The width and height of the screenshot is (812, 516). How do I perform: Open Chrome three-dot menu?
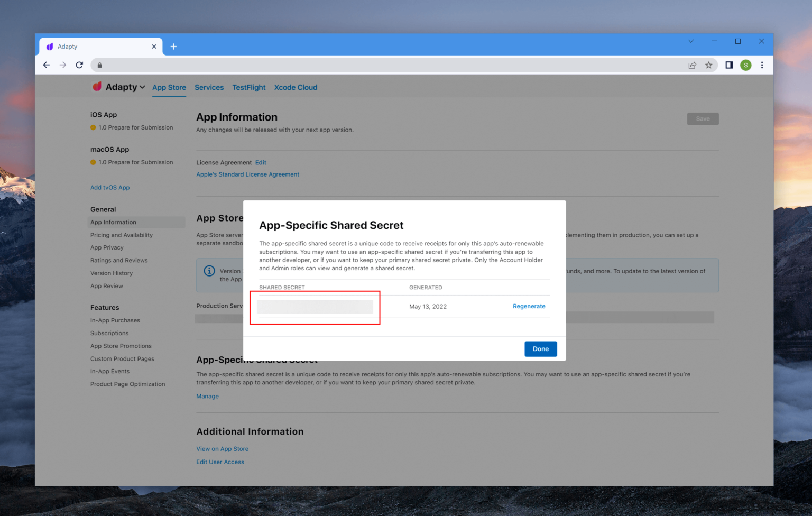click(x=762, y=65)
